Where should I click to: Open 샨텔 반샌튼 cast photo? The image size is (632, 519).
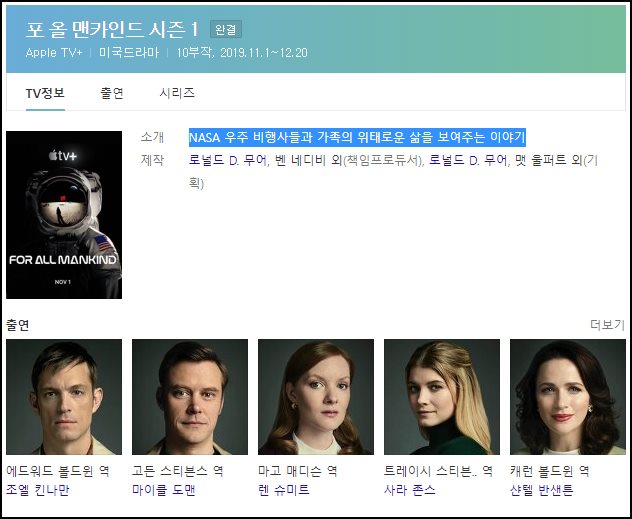coord(568,397)
